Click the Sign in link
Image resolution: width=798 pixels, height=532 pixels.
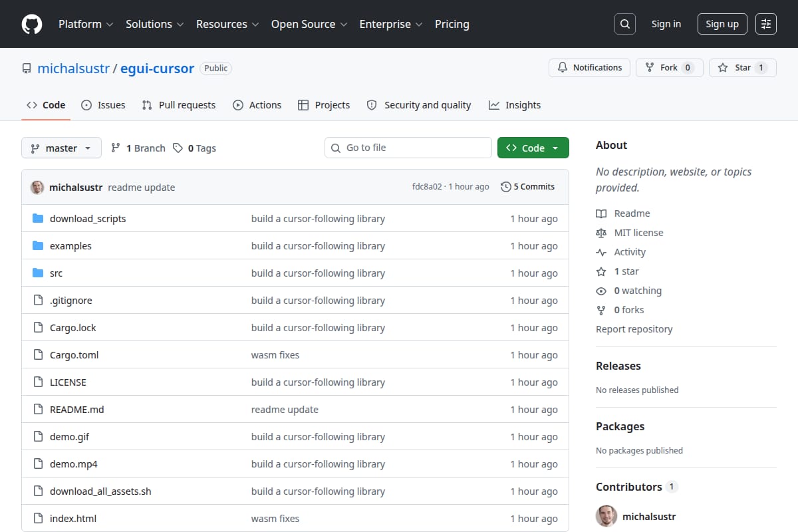tap(666, 24)
